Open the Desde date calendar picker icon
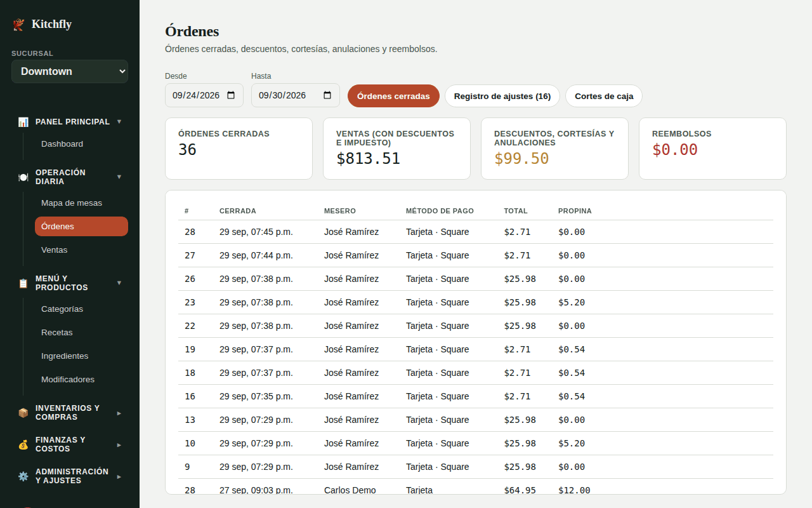Image resolution: width=812 pixels, height=508 pixels. [x=231, y=95]
